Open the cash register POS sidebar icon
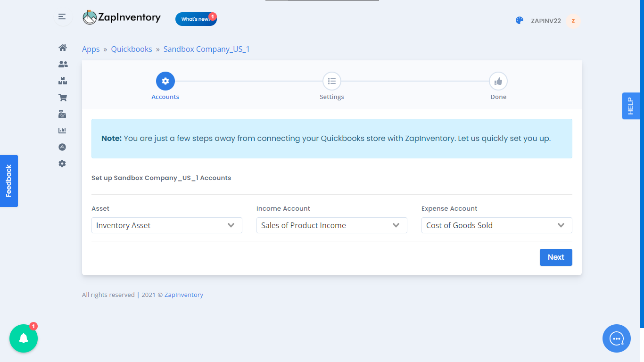This screenshot has height=362, width=644. point(62,114)
